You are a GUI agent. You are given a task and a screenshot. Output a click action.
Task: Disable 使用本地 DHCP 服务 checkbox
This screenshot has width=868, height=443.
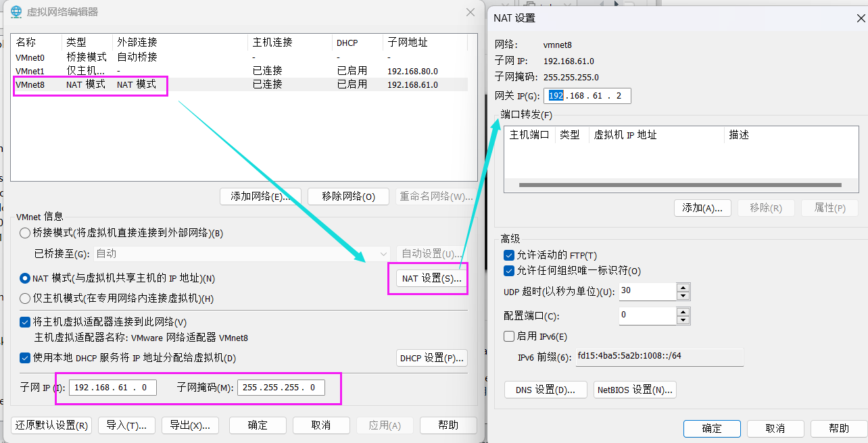point(25,358)
